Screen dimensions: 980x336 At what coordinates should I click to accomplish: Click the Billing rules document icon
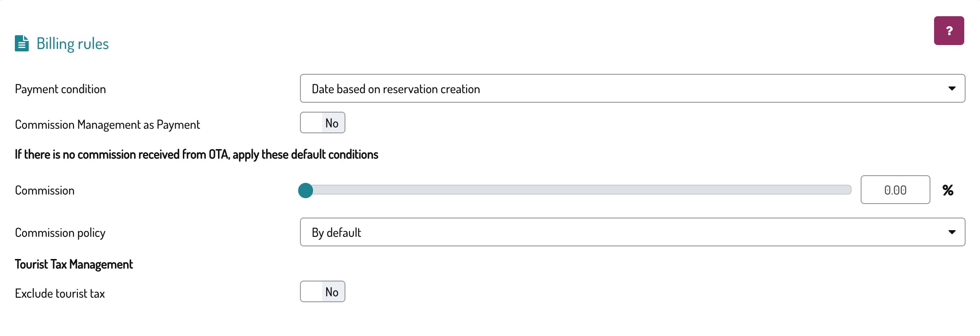pos(22,44)
